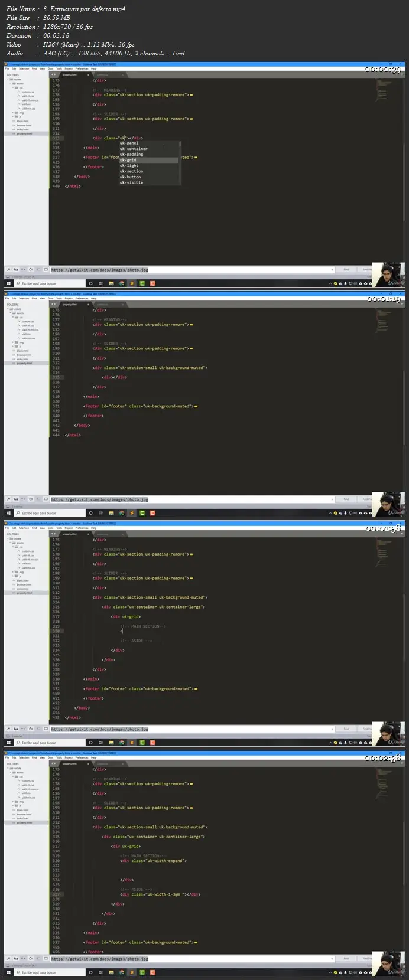This screenshot has height=980, width=409.
Task: Open blank.html in 00:01:58 frame sidebar
Action: pyautogui.click(x=23, y=580)
